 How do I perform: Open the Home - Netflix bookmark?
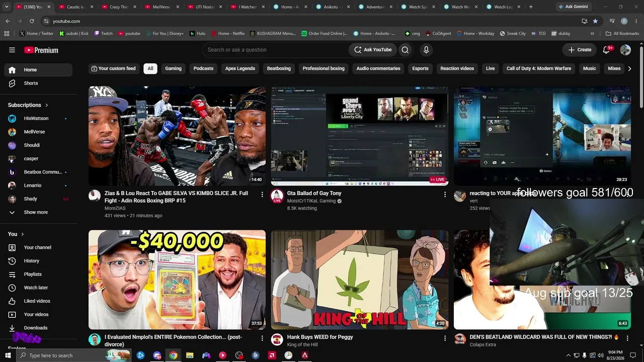[x=227, y=34]
